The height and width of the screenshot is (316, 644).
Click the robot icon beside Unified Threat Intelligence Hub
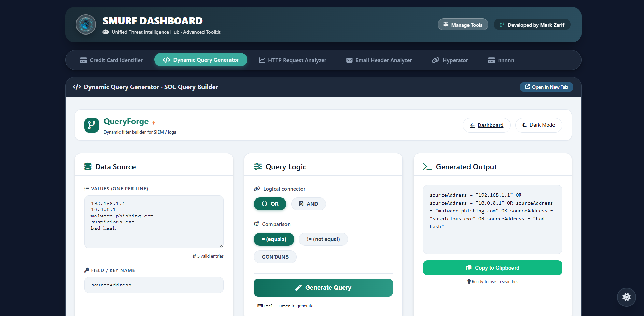(x=106, y=32)
